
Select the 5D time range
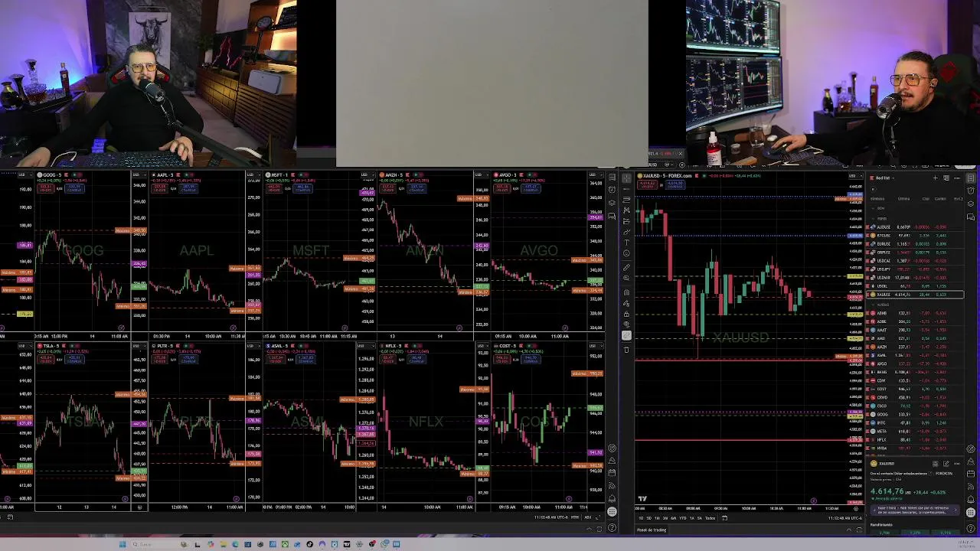point(649,518)
